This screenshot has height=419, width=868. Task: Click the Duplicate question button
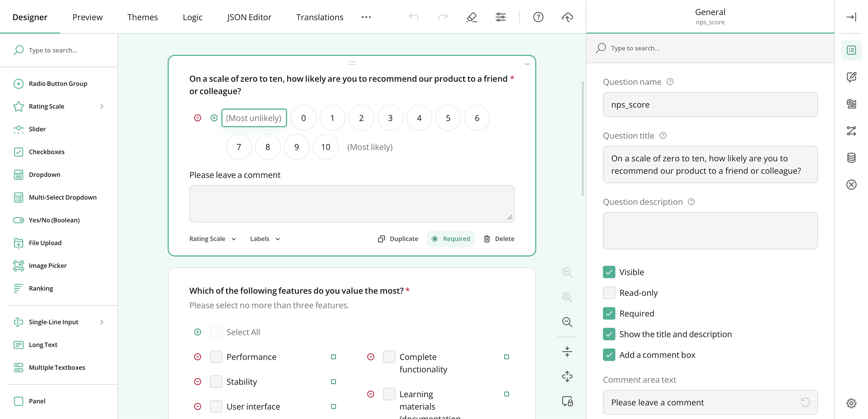tap(398, 238)
